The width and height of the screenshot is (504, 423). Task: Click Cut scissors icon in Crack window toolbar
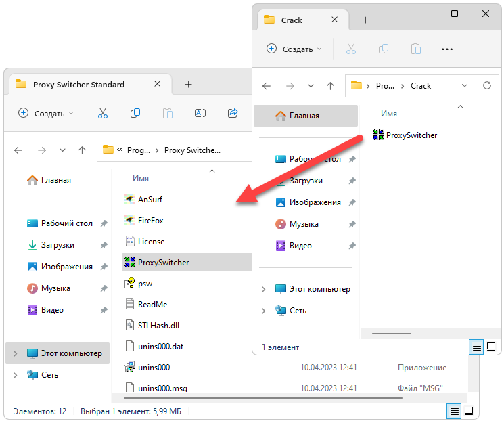click(350, 49)
